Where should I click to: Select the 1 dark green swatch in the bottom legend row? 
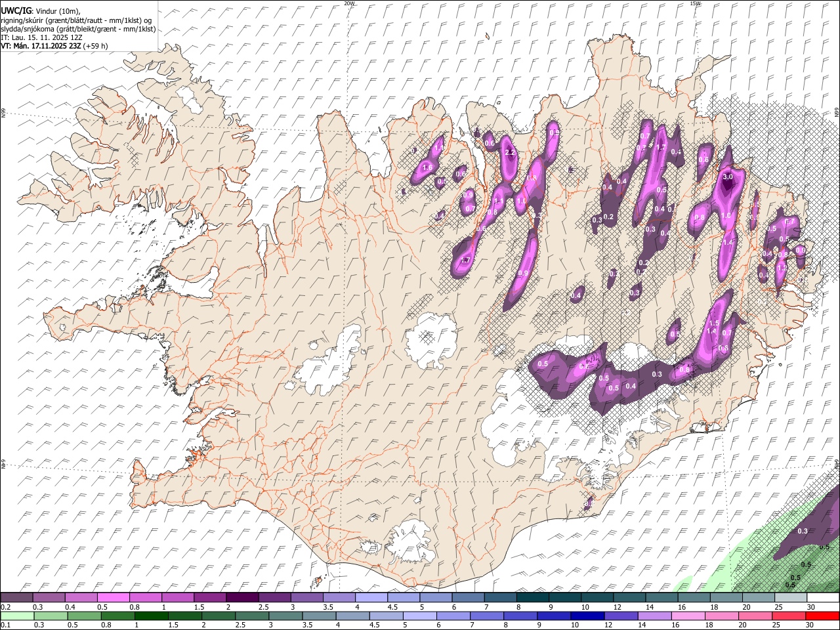151,616
